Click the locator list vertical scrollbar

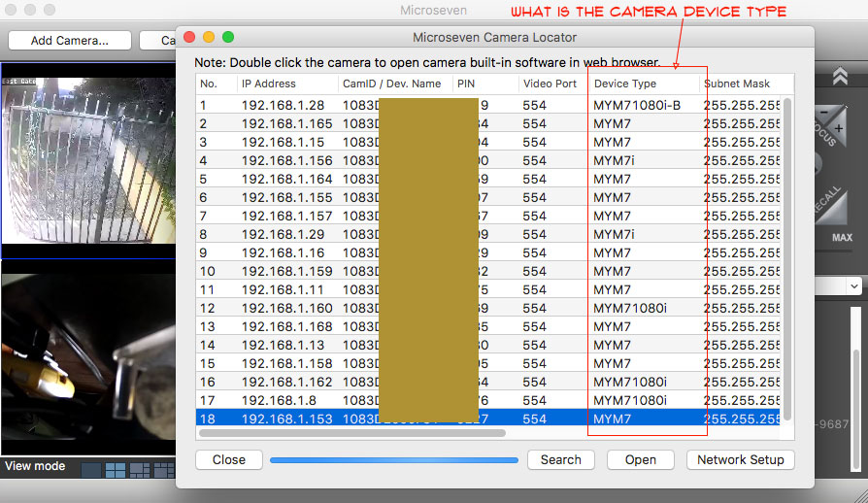(x=787, y=259)
